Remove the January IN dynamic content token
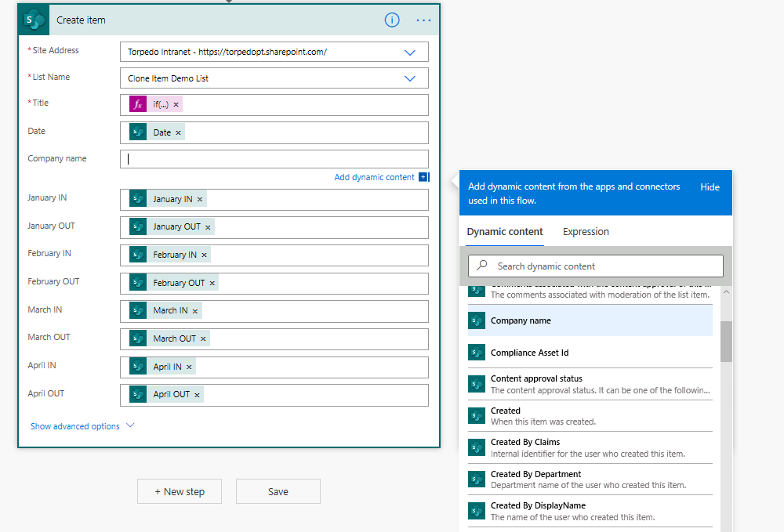The height and width of the screenshot is (532, 784). click(x=201, y=200)
